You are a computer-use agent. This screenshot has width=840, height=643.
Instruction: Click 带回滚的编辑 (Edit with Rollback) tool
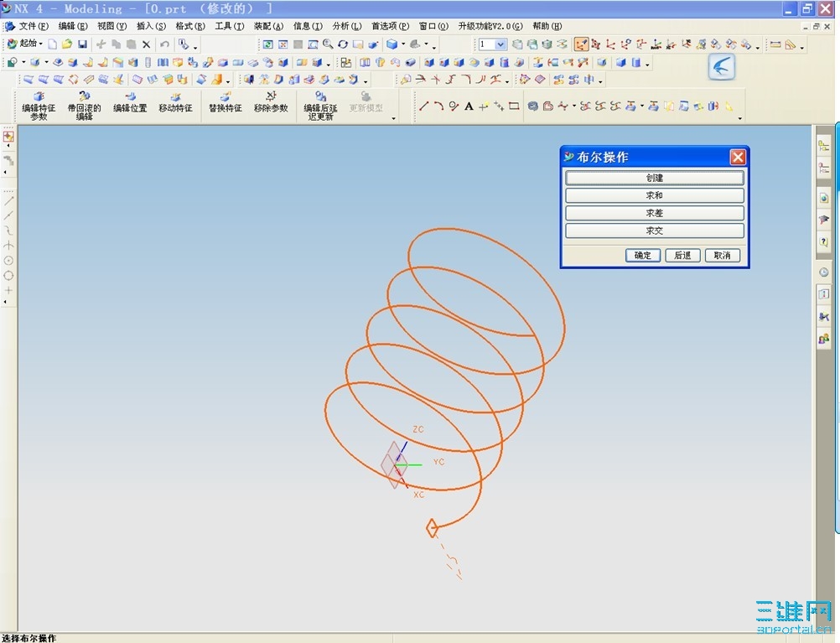point(84,106)
